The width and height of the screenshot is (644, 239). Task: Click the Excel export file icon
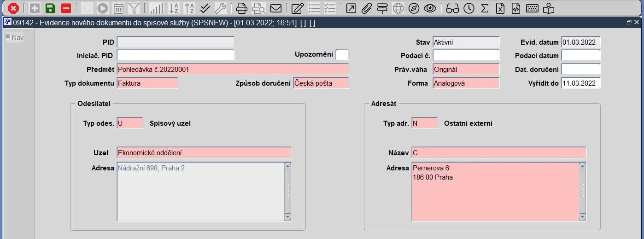click(500, 8)
